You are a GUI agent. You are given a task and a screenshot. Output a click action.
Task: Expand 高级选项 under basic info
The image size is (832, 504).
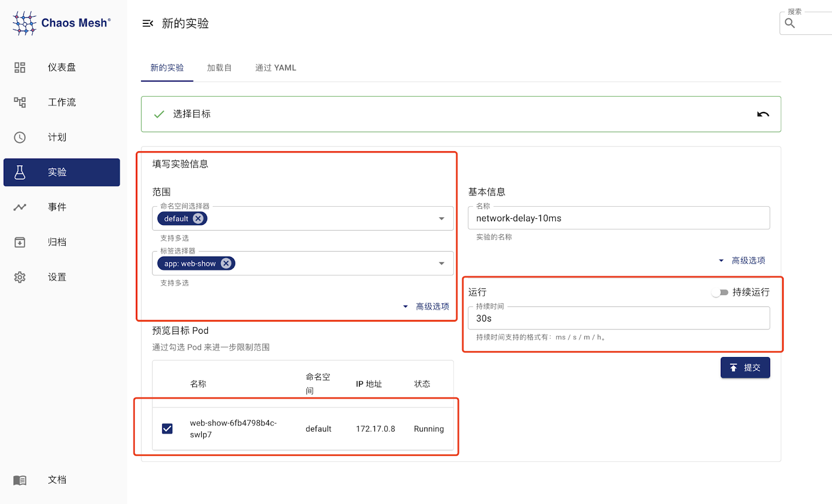pos(742,260)
